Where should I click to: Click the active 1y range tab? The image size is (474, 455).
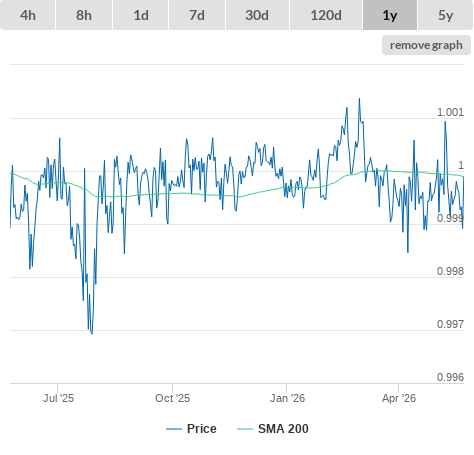pos(390,15)
